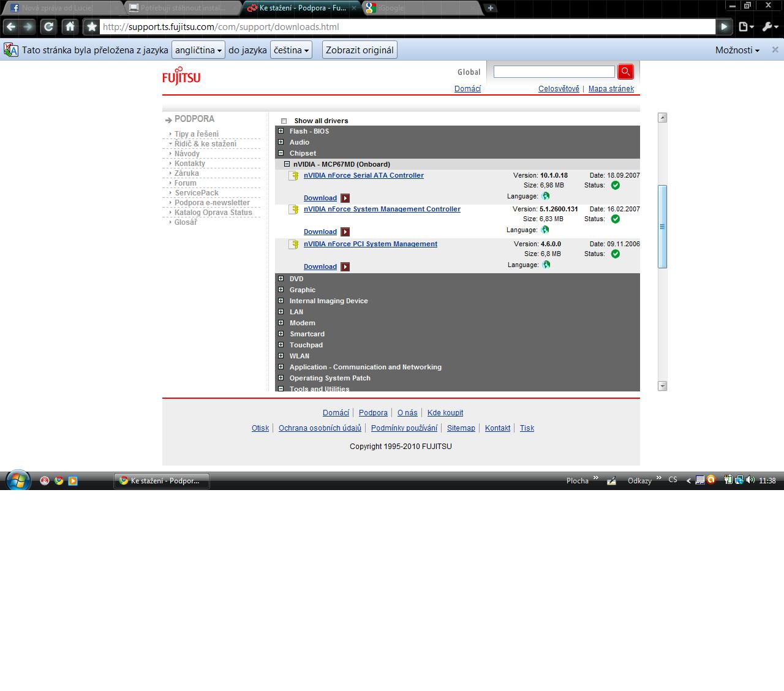Launch Chrome from the quick launch bar

[59, 481]
